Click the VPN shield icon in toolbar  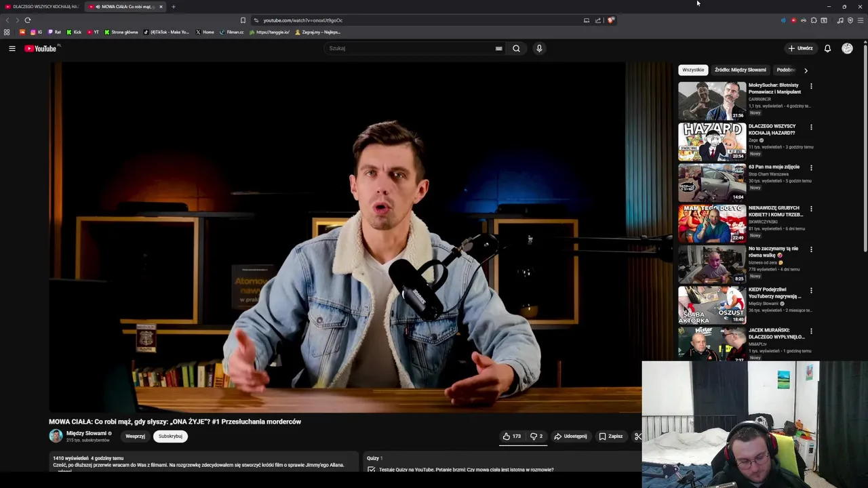tap(850, 20)
